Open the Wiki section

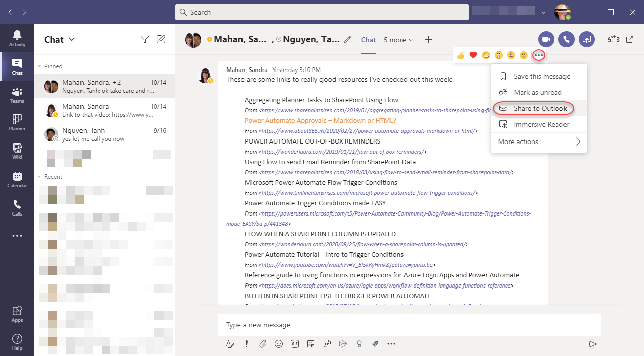pos(17,151)
